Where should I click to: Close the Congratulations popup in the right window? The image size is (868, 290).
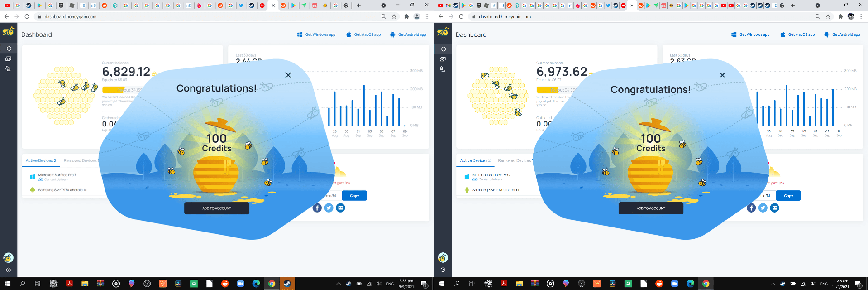click(722, 75)
